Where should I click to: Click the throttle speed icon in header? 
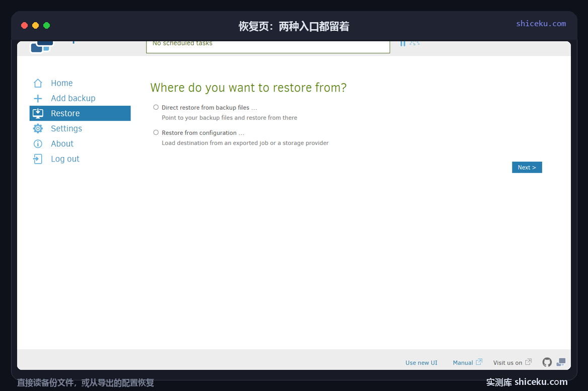[x=414, y=43]
